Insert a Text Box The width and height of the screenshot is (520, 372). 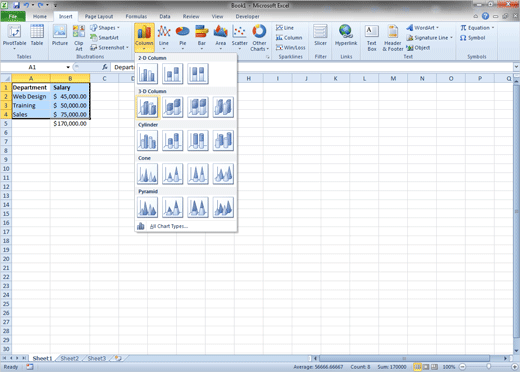click(372, 38)
